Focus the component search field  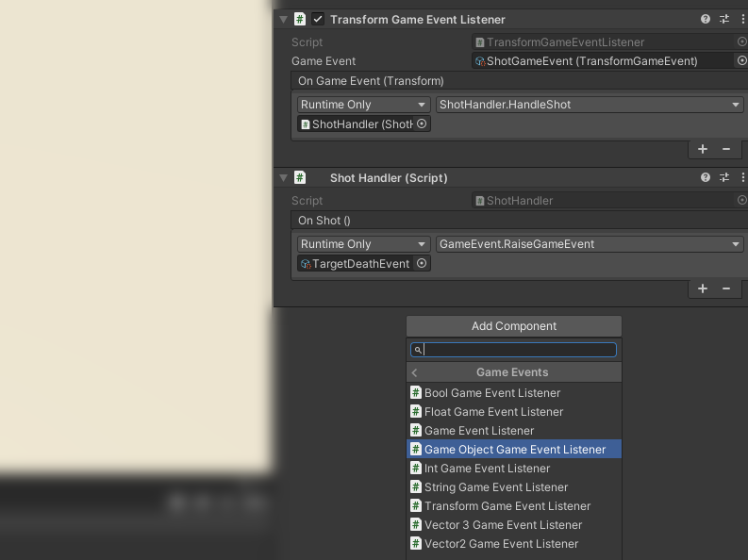click(513, 350)
